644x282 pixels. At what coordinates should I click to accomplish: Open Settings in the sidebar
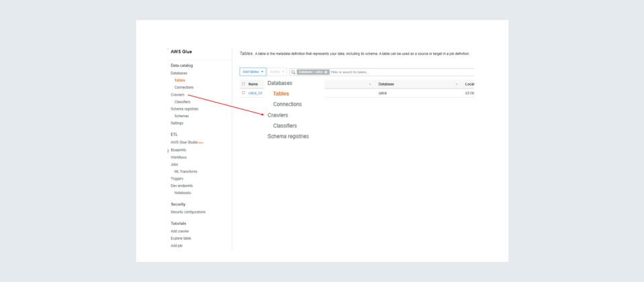[177, 123]
